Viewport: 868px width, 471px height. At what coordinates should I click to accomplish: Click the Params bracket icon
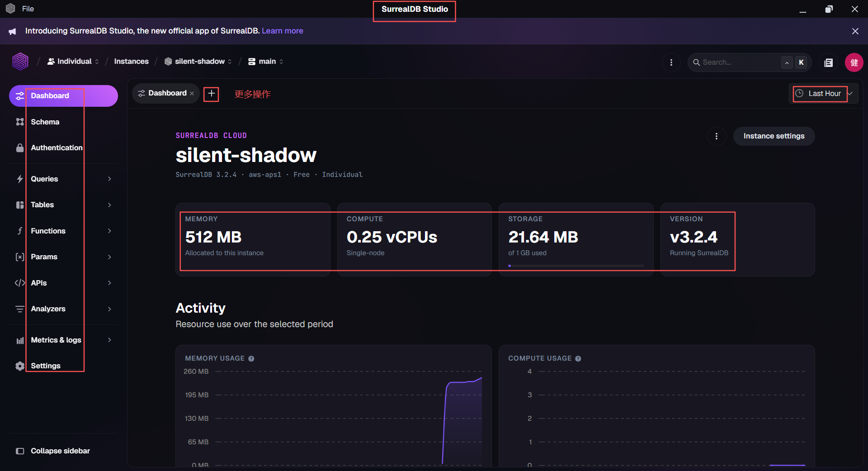click(x=20, y=257)
